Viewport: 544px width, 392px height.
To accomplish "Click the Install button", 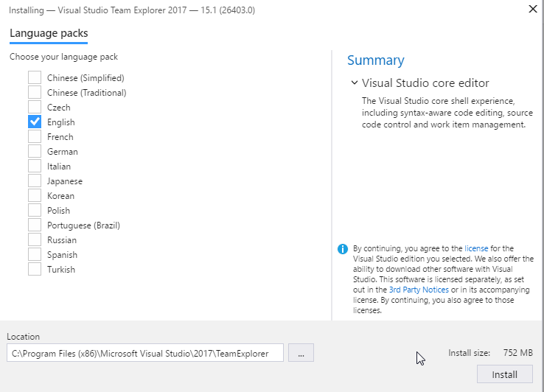I will pyautogui.click(x=504, y=374).
